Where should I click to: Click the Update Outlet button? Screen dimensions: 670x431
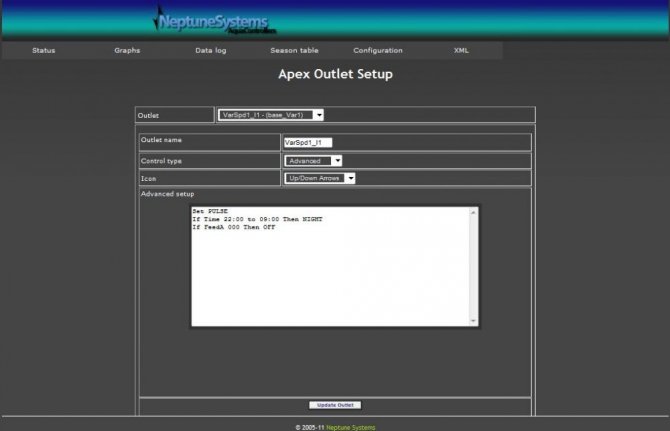pyautogui.click(x=335, y=405)
